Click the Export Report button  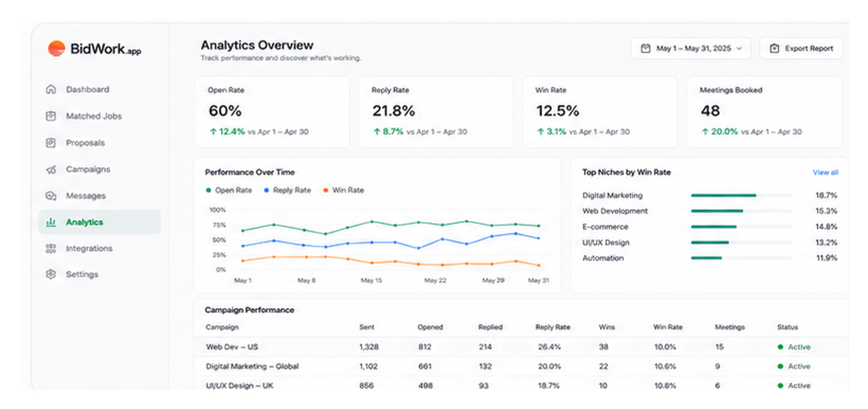click(801, 48)
